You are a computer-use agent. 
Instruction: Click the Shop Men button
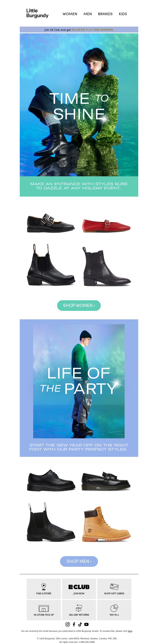coord(79,561)
